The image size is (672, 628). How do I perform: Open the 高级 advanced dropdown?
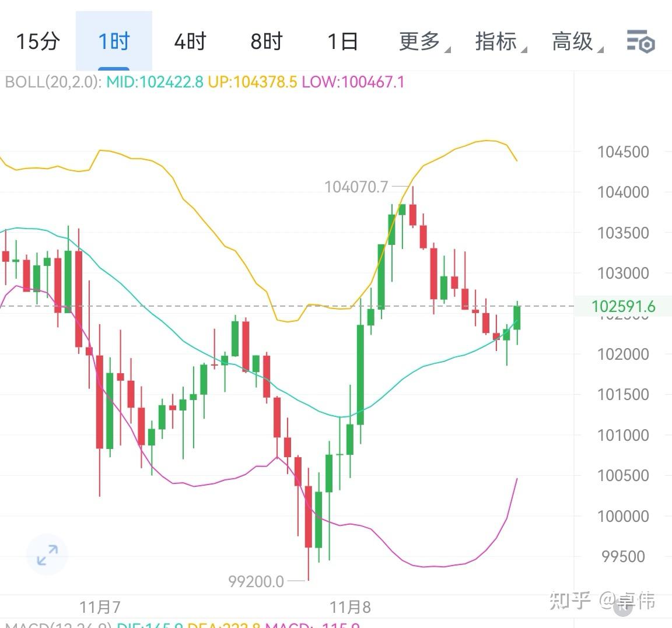click(572, 41)
